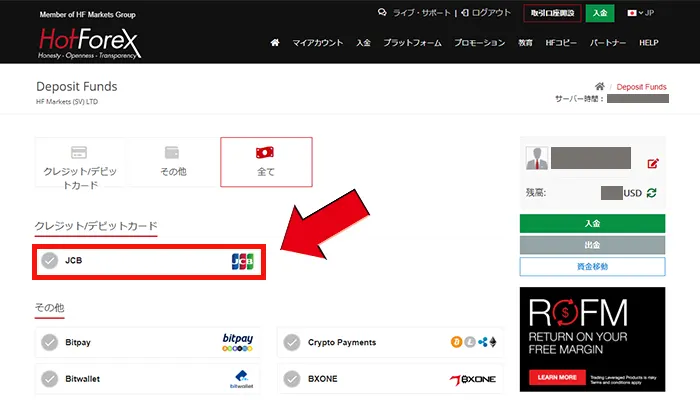Screen dimensions: 700x400
Task: Open the home icon in main navigation
Action: tap(275, 42)
